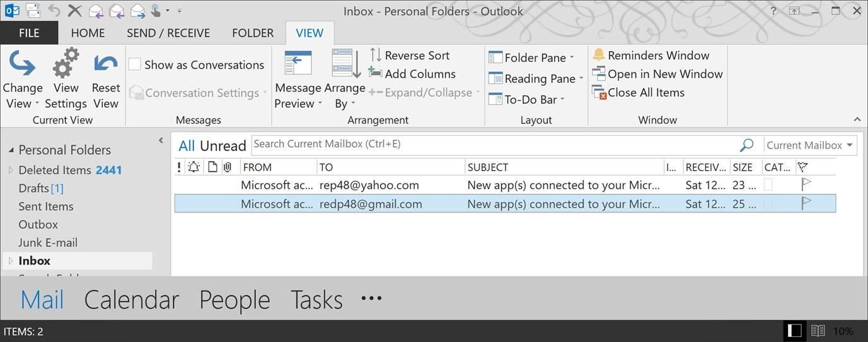The image size is (868, 342).
Task: Flag the redp48@gmail.com message
Action: pyautogui.click(x=806, y=203)
